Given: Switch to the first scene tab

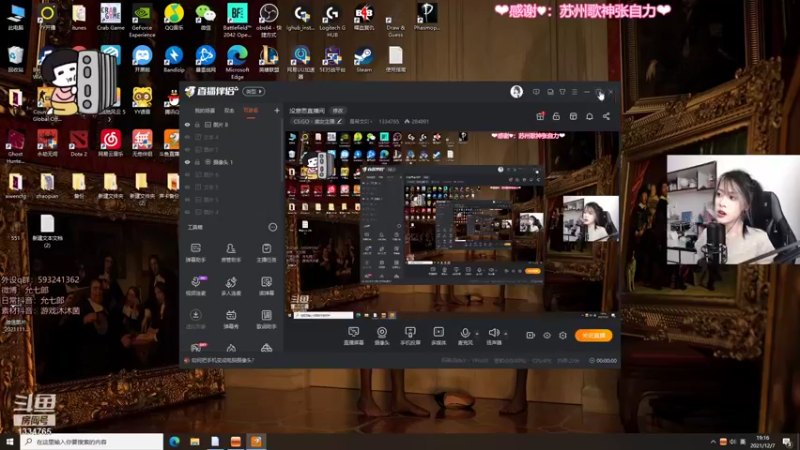Looking at the screenshot, I should click(205, 110).
